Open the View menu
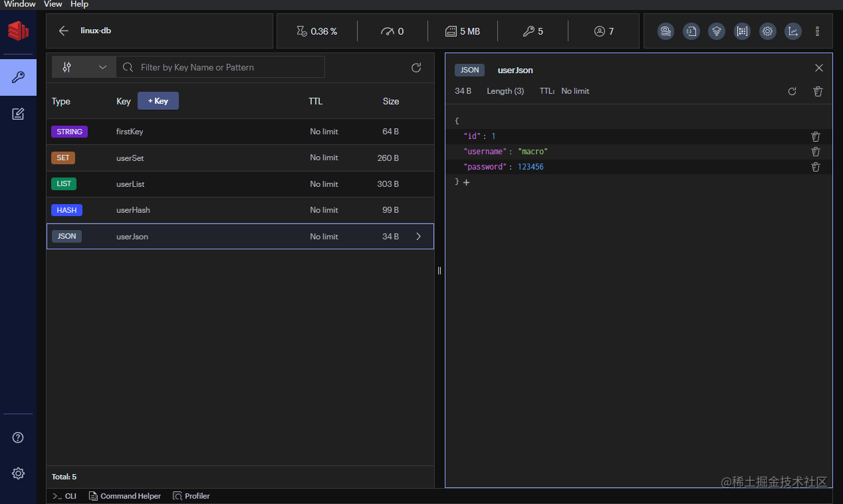The height and width of the screenshot is (504, 843). pyautogui.click(x=53, y=4)
